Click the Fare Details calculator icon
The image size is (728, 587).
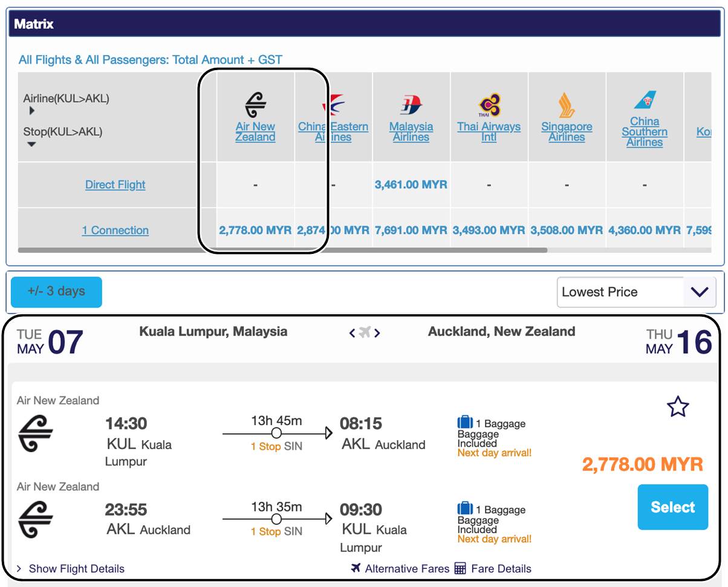[x=460, y=568]
